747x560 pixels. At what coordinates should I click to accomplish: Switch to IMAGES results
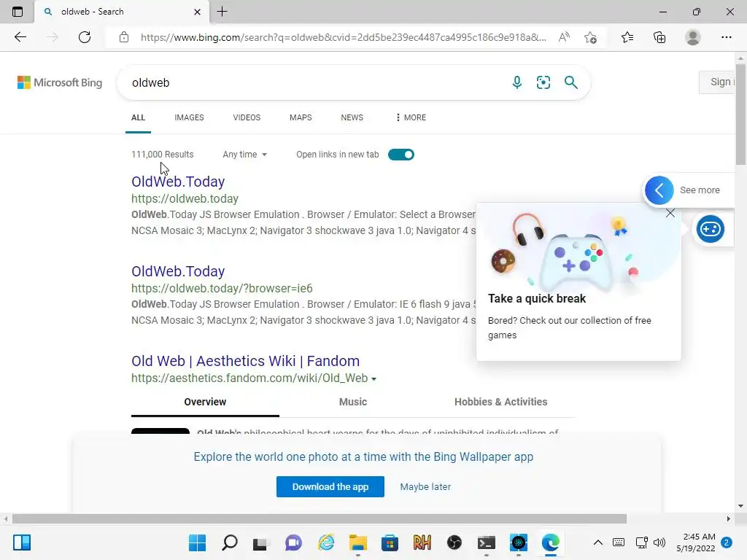(x=189, y=117)
